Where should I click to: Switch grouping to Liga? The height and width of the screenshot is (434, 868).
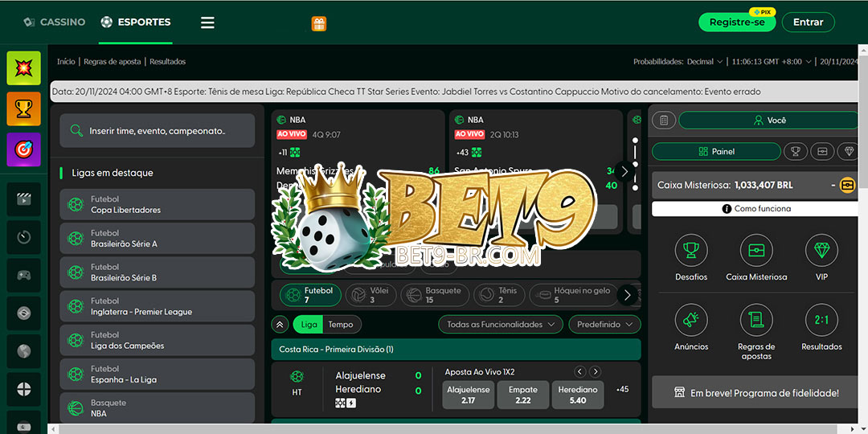[309, 325]
